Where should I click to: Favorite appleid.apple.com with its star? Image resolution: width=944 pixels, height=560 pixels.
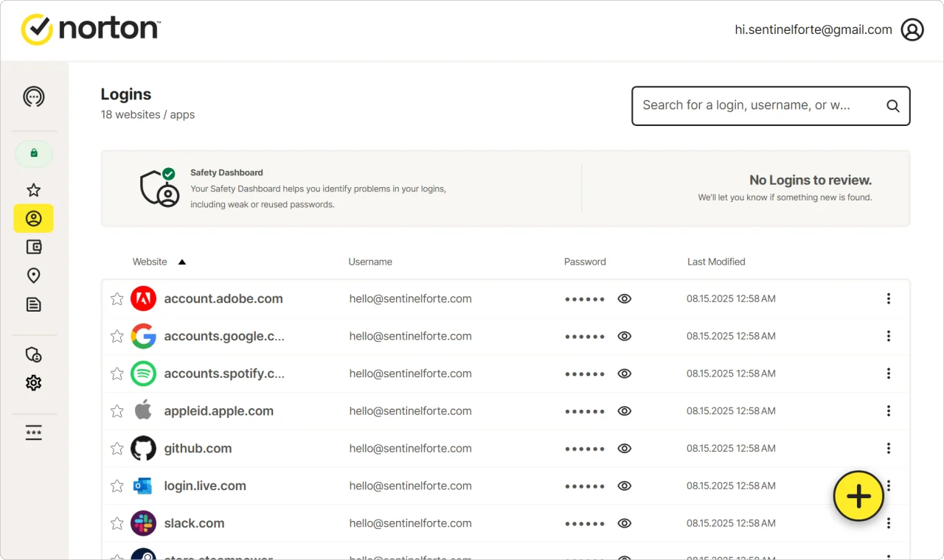tap(117, 411)
